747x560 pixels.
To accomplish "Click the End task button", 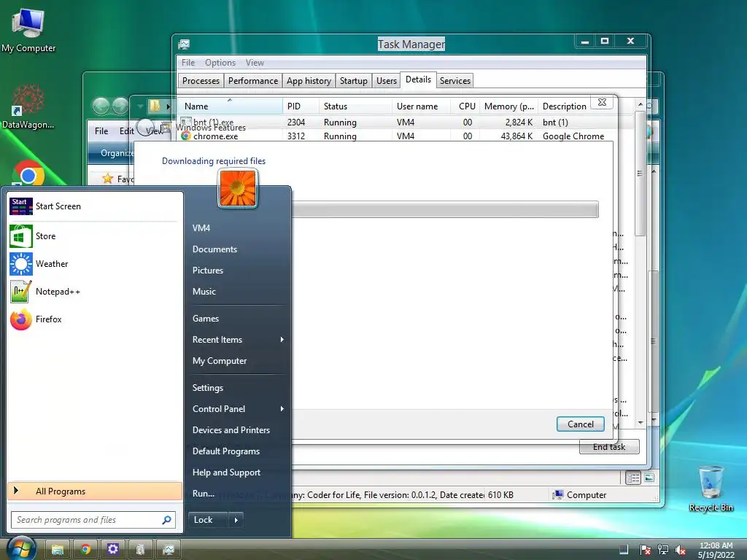I will pos(609,447).
